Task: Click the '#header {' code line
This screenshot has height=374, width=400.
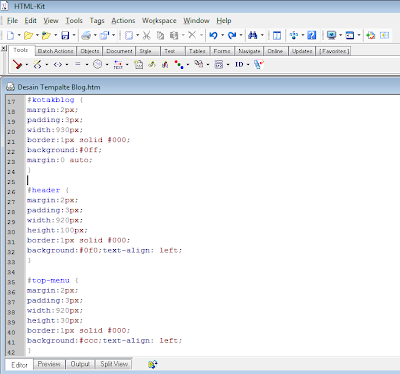Action: 48,190
